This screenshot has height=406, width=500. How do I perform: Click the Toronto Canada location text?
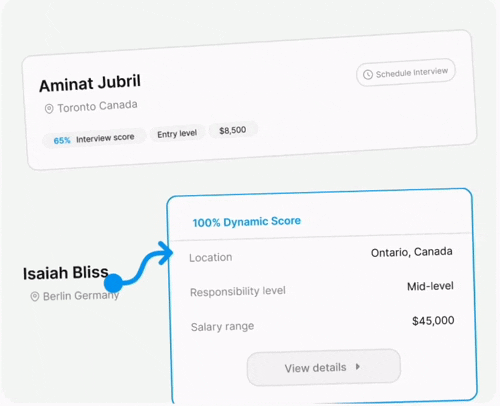(97, 106)
